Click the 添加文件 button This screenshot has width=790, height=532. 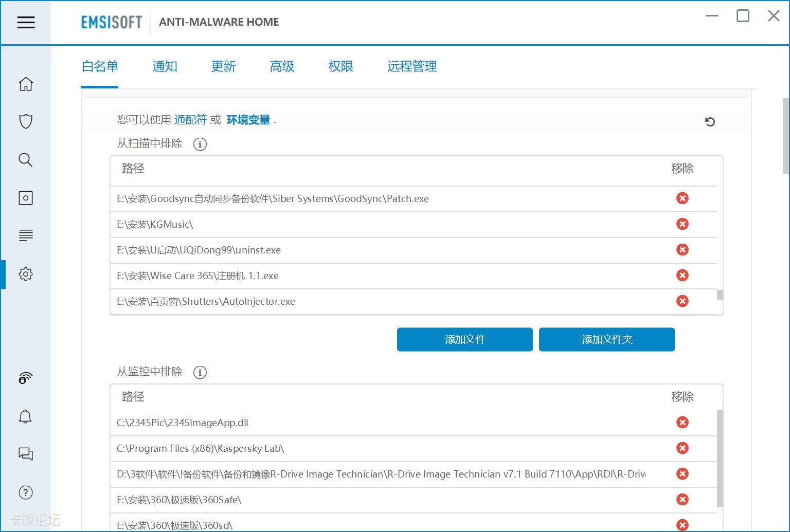[x=464, y=339]
